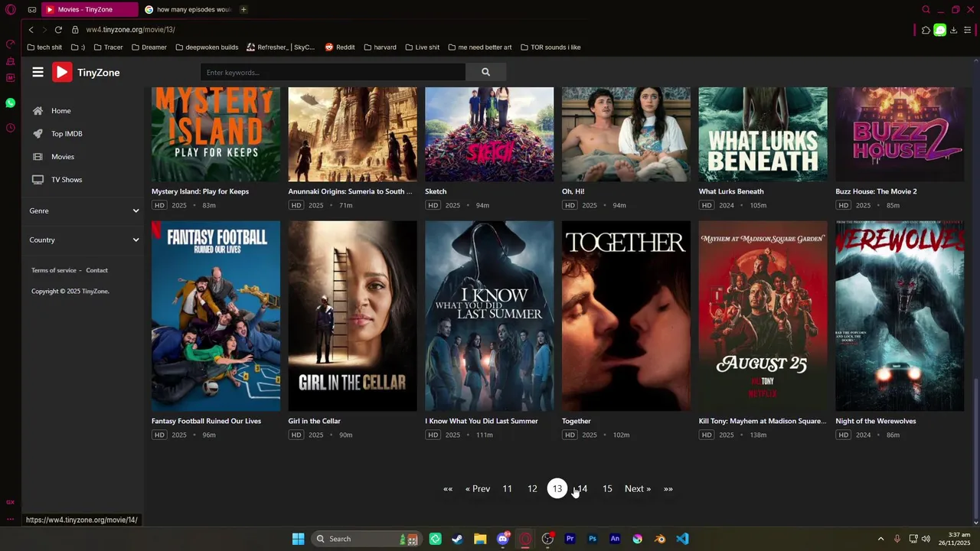Open Windows Start menu
The width and height of the screenshot is (980, 551).
click(298, 539)
